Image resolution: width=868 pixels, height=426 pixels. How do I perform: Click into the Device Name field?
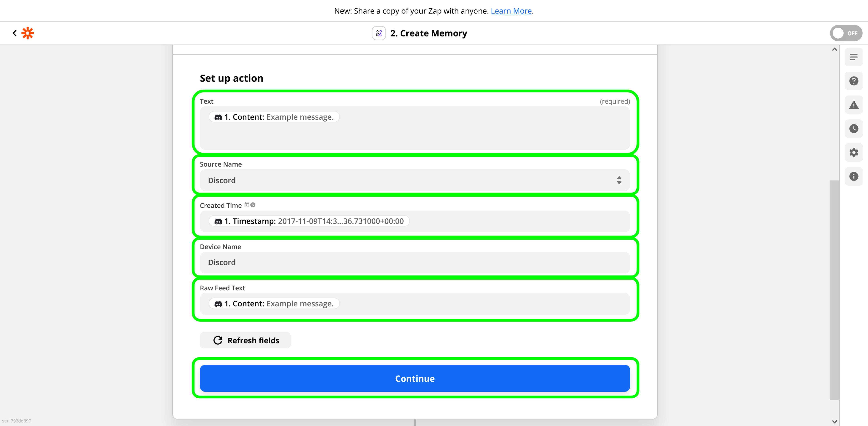coord(414,263)
